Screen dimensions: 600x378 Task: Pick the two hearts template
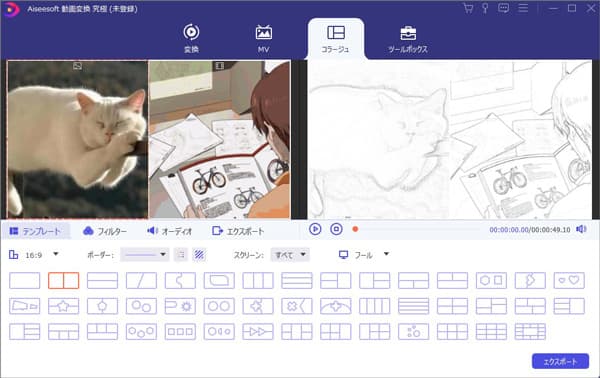pos(569,280)
